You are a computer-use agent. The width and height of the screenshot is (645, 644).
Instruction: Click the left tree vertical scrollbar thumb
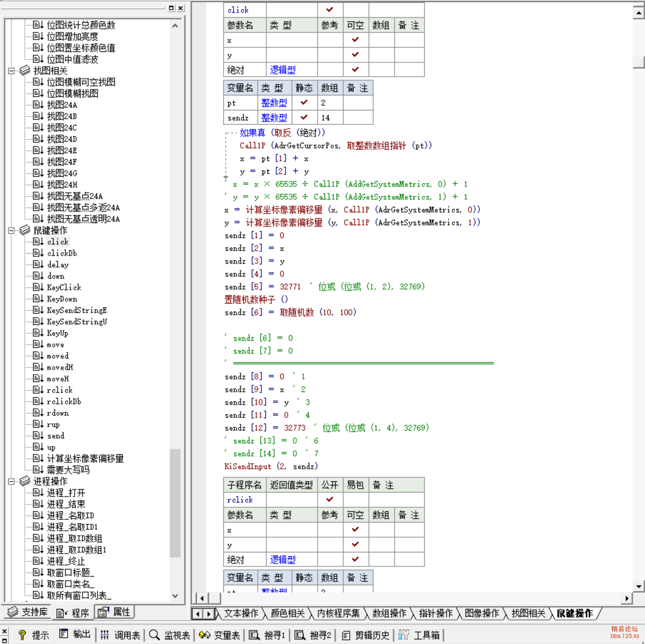(175, 502)
